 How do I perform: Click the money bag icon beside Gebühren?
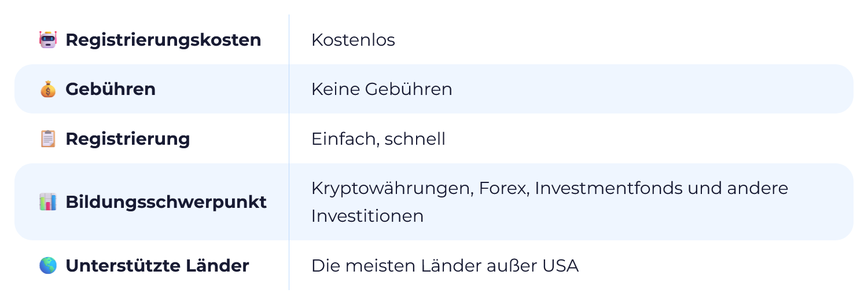pyautogui.click(x=48, y=89)
